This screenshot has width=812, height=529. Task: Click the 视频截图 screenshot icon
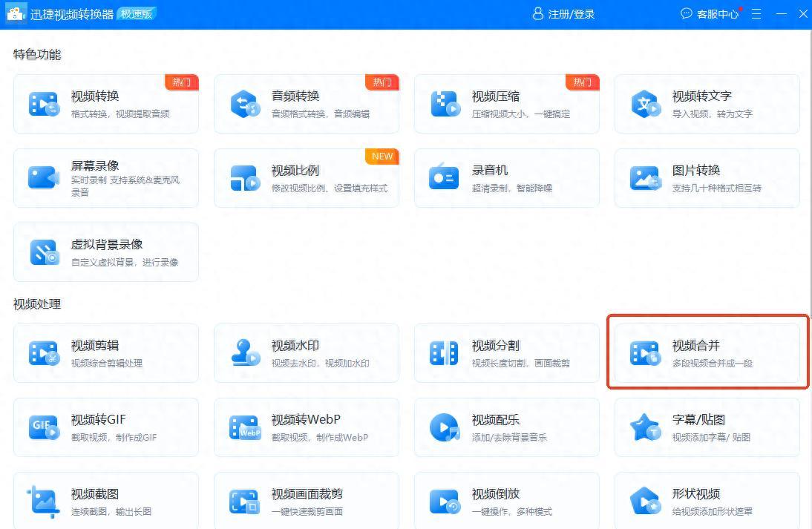click(43, 502)
